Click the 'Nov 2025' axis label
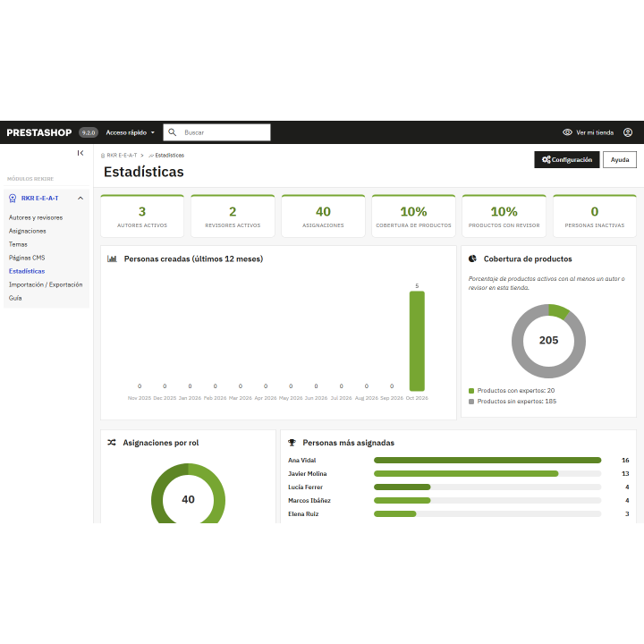 pos(140,398)
